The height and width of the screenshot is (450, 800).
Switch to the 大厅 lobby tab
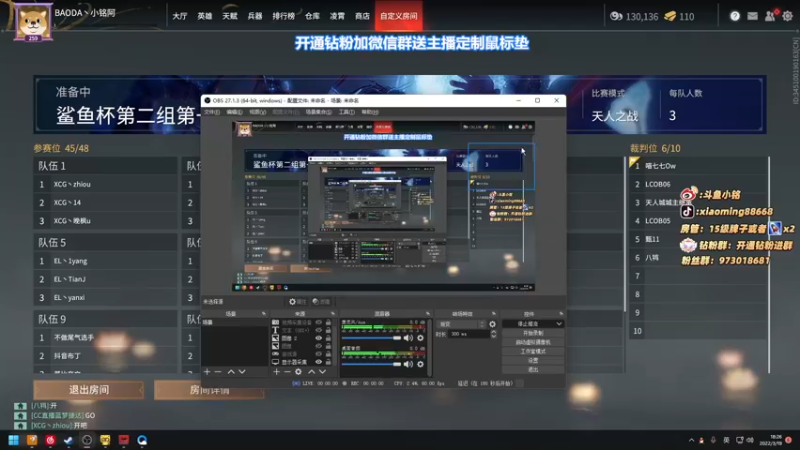pyautogui.click(x=180, y=16)
